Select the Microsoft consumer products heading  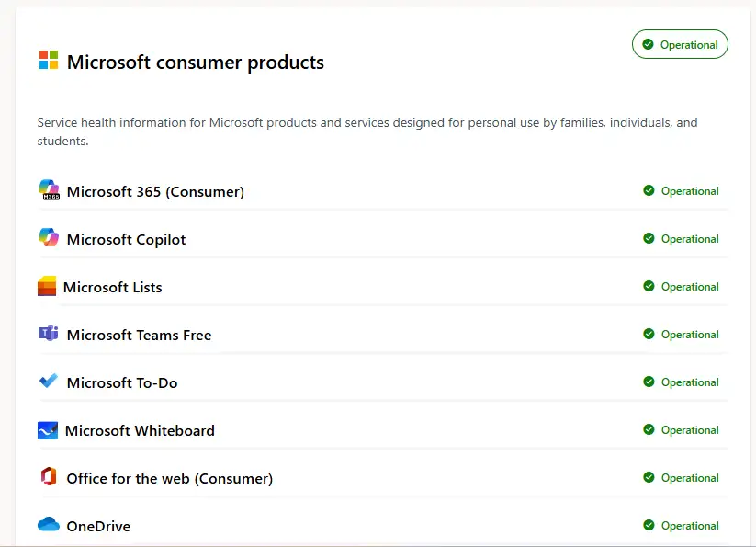coord(195,62)
